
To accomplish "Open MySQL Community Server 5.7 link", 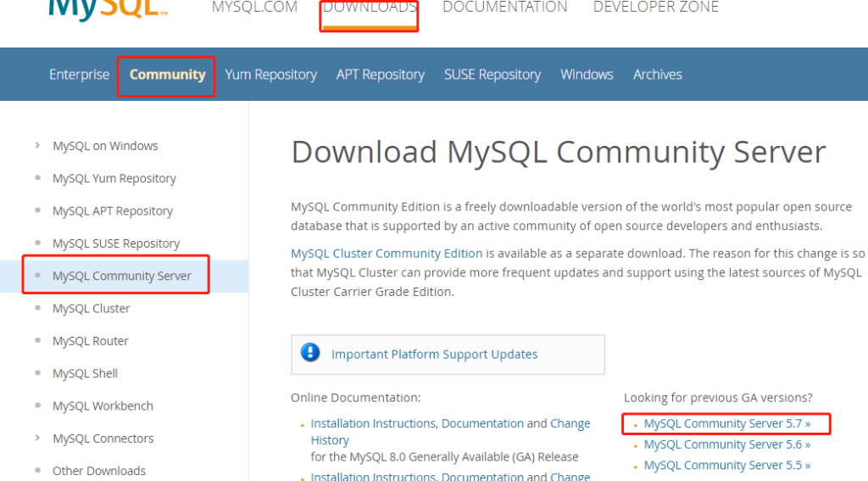I will pyautogui.click(x=726, y=424).
